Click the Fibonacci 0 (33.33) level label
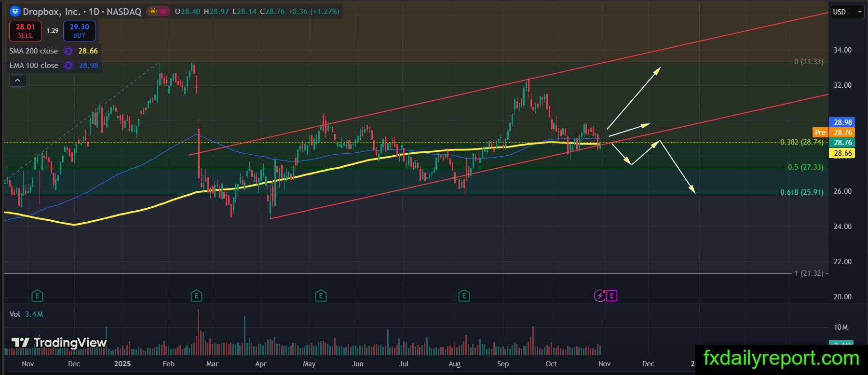The height and width of the screenshot is (375, 868). tap(809, 62)
